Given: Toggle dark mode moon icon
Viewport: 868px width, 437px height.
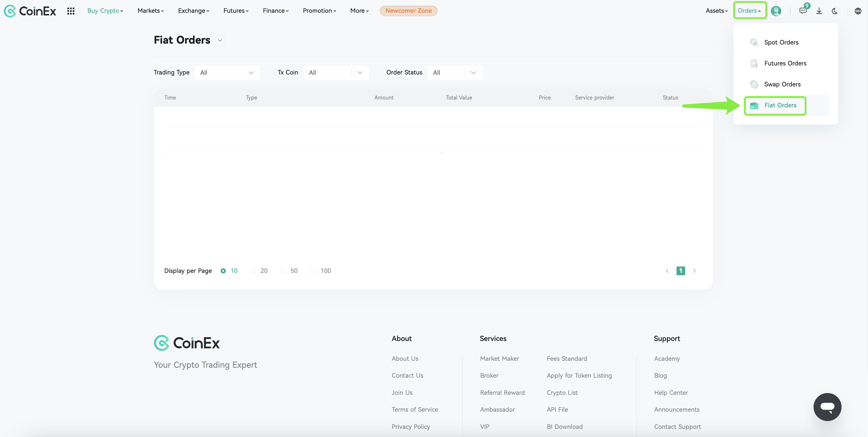Looking at the screenshot, I should (835, 11).
